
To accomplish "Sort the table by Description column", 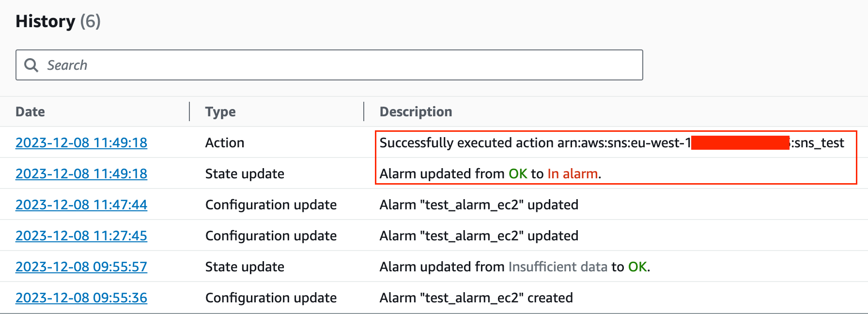I will click(x=416, y=111).
